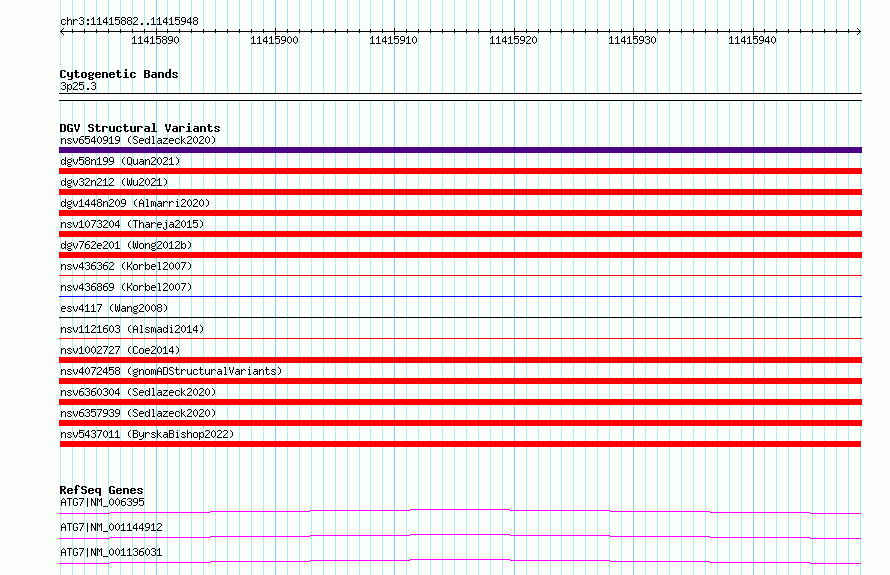This screenshot has height=575, width=890.
Task: Open transcript ATG7|NM_006395
Action: click(102, 502)
